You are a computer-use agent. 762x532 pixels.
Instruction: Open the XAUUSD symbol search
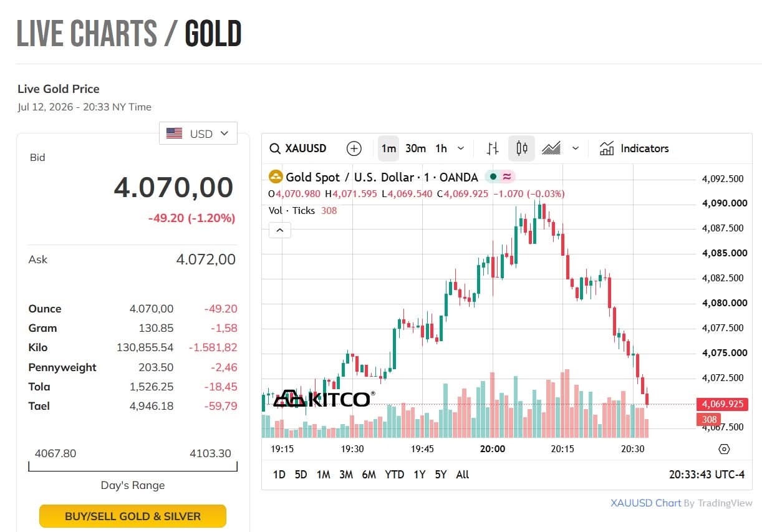click(298, 148)
